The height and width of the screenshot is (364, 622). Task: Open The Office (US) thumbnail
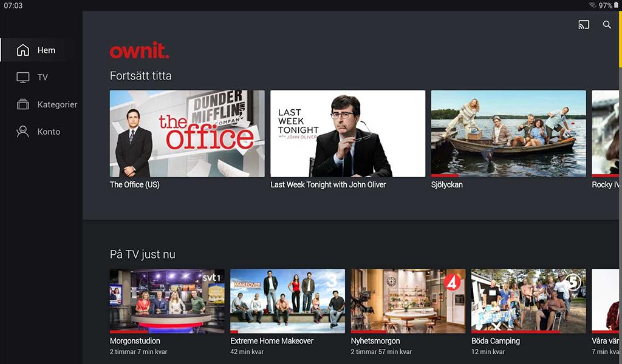pos(187,133)
